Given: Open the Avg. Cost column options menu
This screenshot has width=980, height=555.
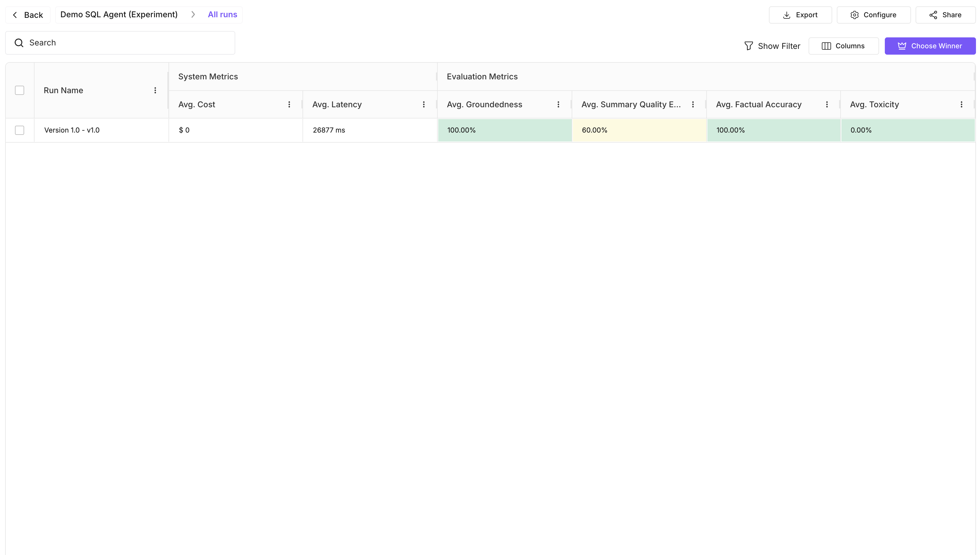Looking at the screenshot, I should (289, 104).
